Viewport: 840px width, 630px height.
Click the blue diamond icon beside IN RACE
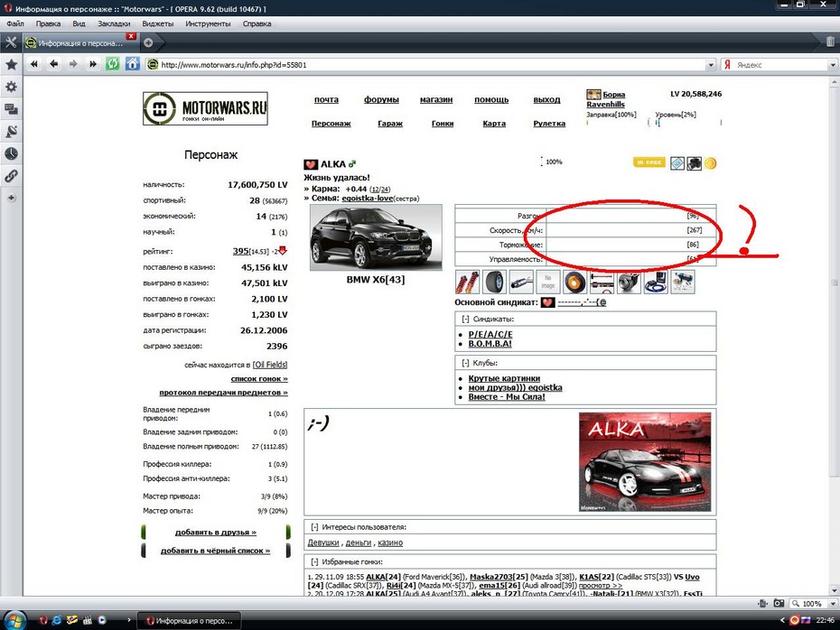(x=677, y=163)
